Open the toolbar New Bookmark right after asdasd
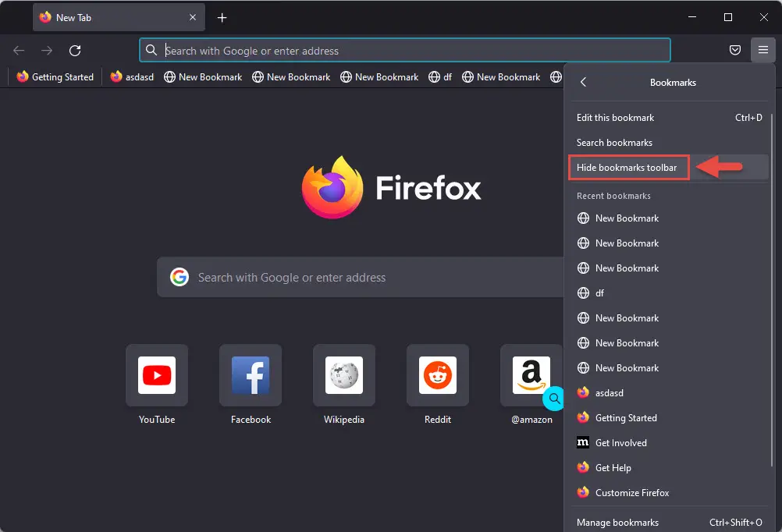The width and height of the screenshot is (782, 532). pyautogui.click(x=203, y=76)
